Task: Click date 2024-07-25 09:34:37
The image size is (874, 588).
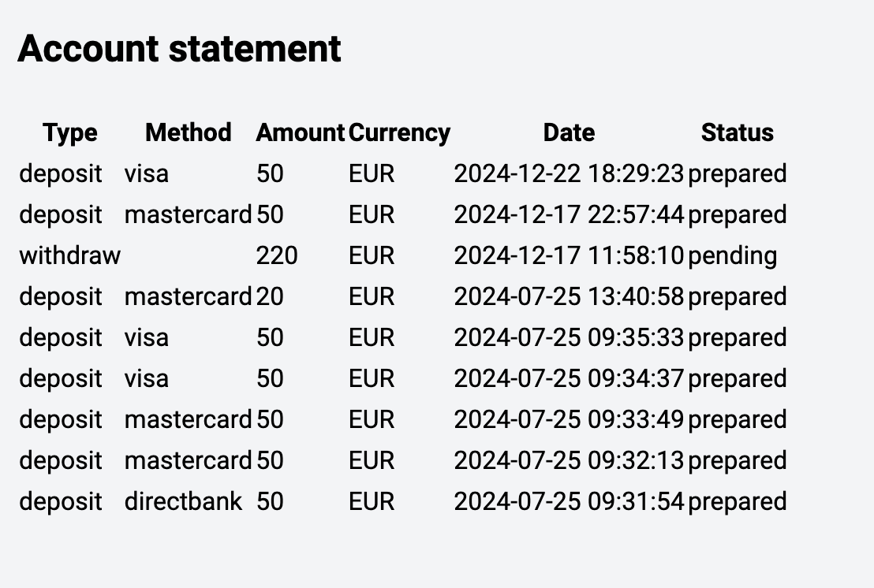Action: pyautogui.click(x=568, y=378)
